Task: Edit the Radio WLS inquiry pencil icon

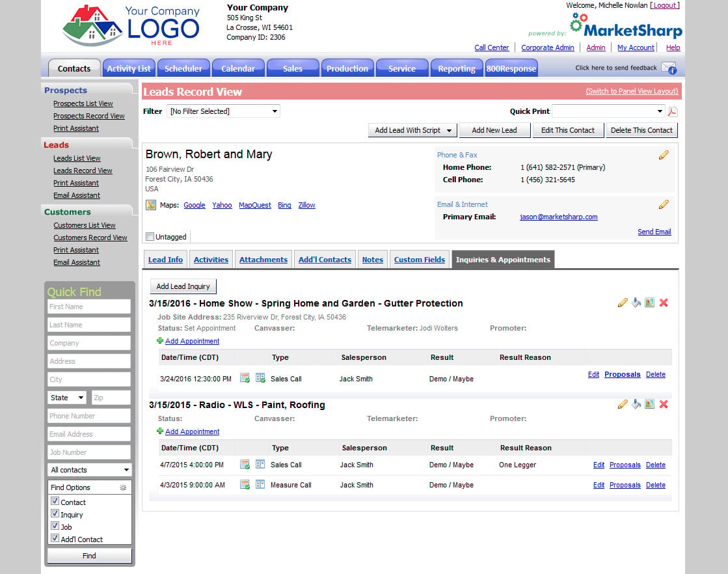Action: [x=623, y=404]
